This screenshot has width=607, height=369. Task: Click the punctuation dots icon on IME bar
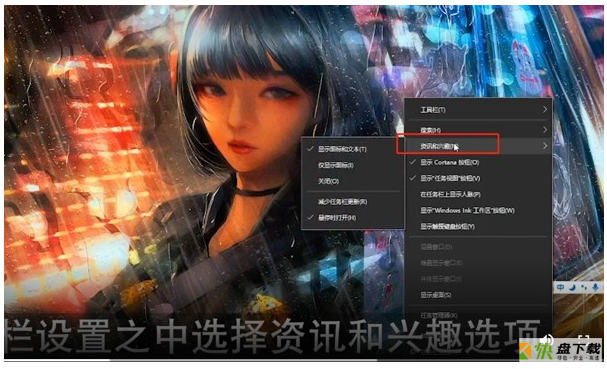tap(584, 287)
